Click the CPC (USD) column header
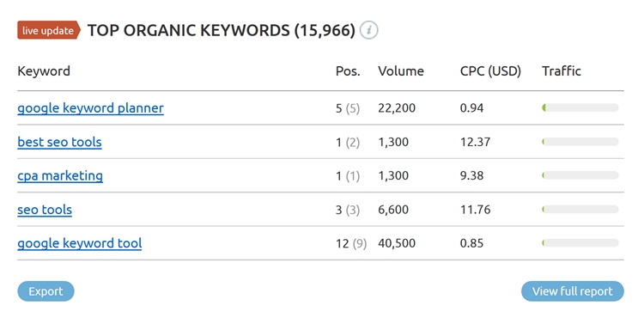Image resolution: width=644 pixels, height=318 pixels. coord(490,71)
